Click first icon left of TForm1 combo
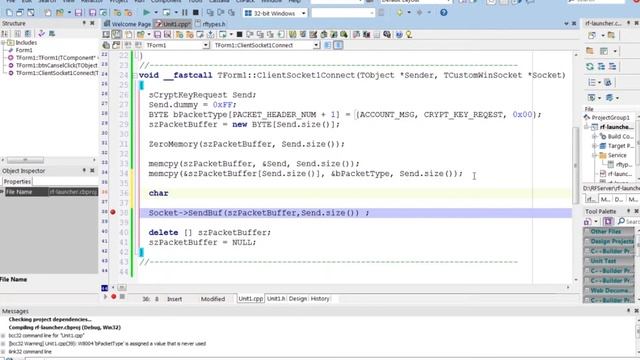This screenshot has width=640, height=360. [106, 45]
